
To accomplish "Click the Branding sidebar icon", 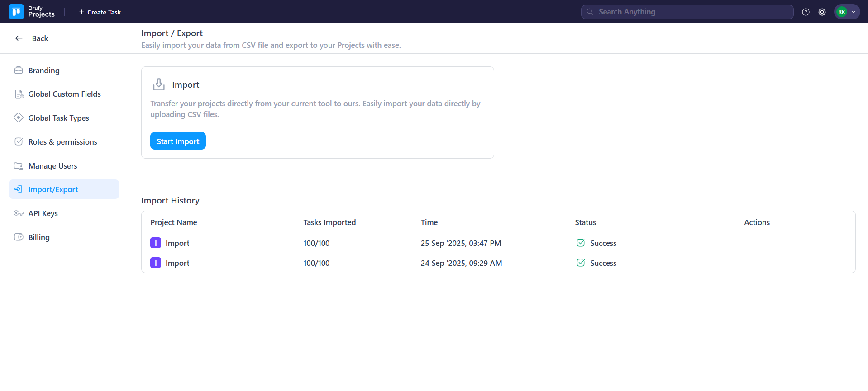I will (19, 71).
